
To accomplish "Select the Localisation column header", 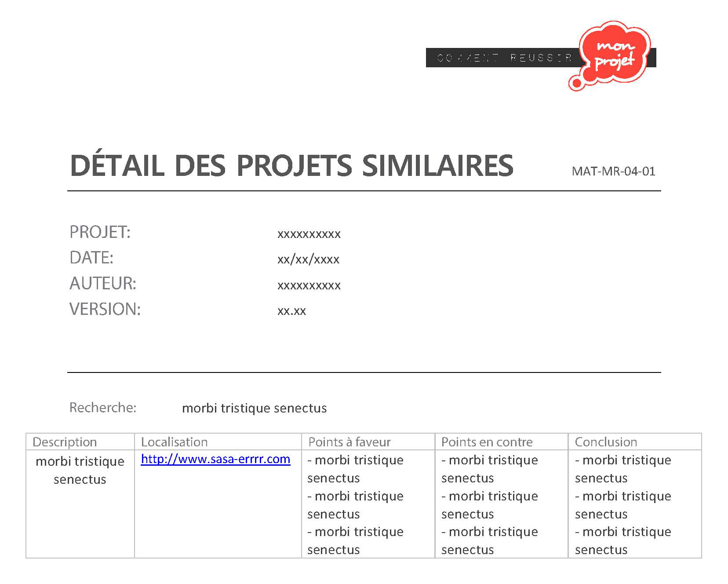I will [174, 442].
